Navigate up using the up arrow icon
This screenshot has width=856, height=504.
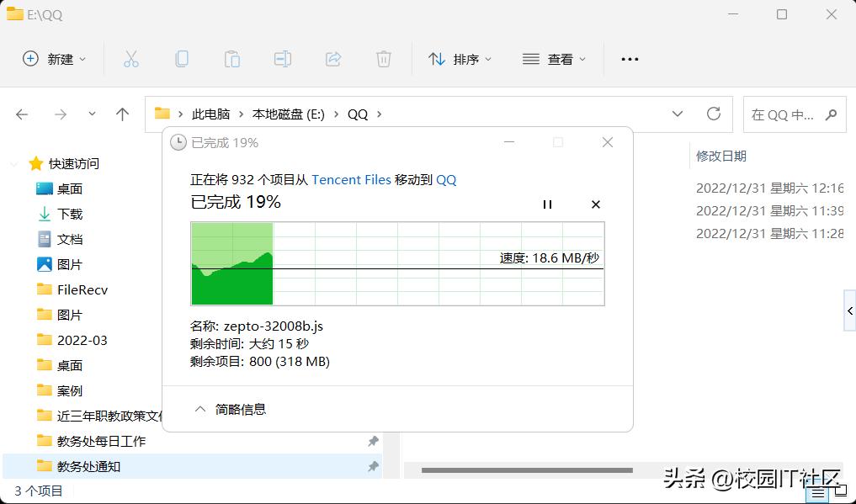click(x=123, y=114)
